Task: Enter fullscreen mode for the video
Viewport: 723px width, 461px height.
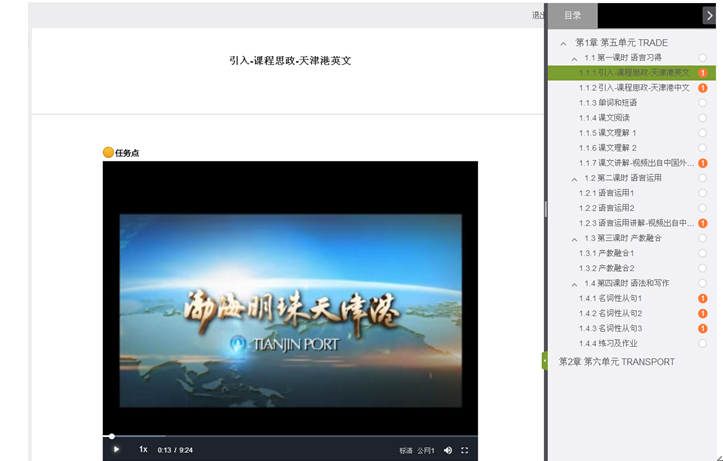Action: (465, 450)
